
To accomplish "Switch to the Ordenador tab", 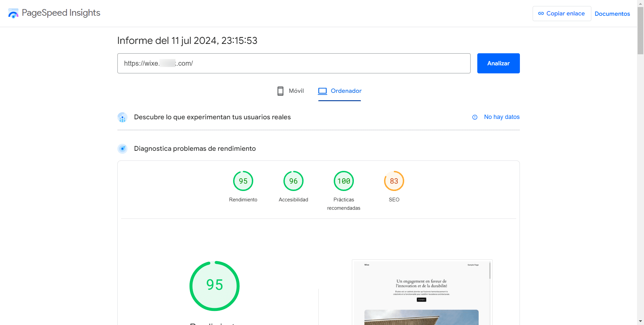I will (x=339, y=91).
